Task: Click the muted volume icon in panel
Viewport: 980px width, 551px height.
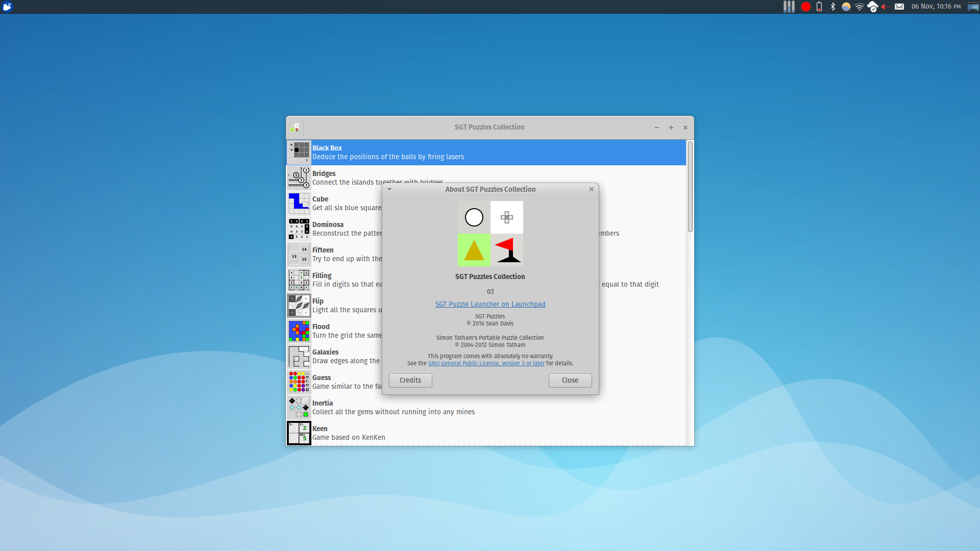Action: (886, 7)
